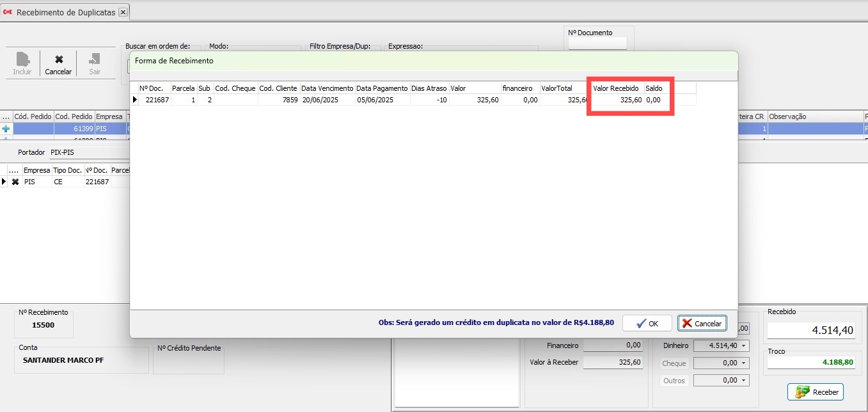Image resolution: width=868 pixels, height=412 pixels.
Task: Click the Receber button with money icon
Action: tap(816, 392)
